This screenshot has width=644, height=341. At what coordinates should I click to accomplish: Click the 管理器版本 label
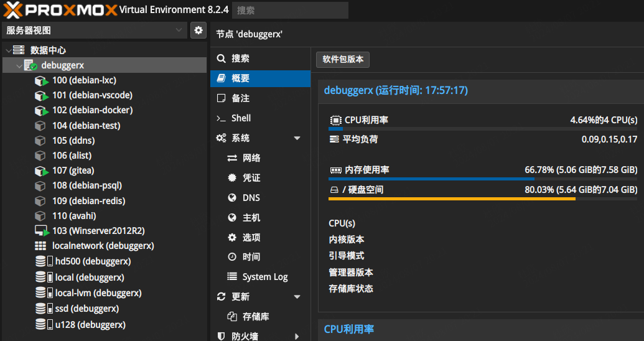point(351,273)
